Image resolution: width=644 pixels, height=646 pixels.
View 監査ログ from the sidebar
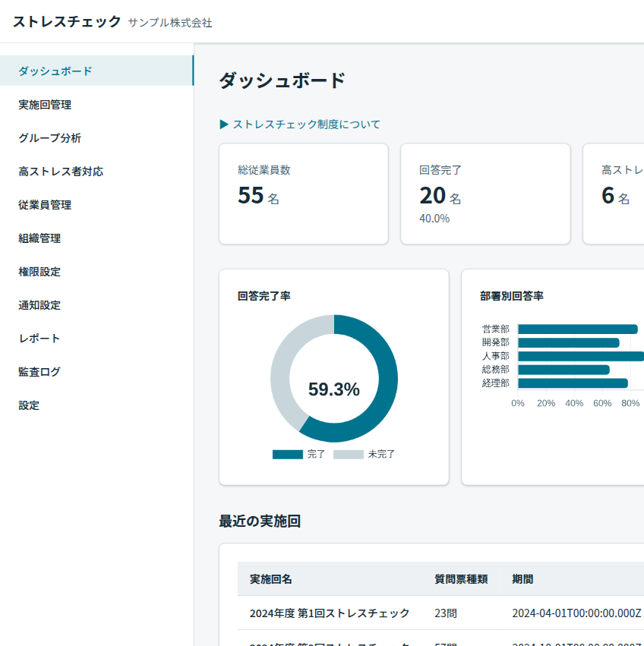[39, 372]
